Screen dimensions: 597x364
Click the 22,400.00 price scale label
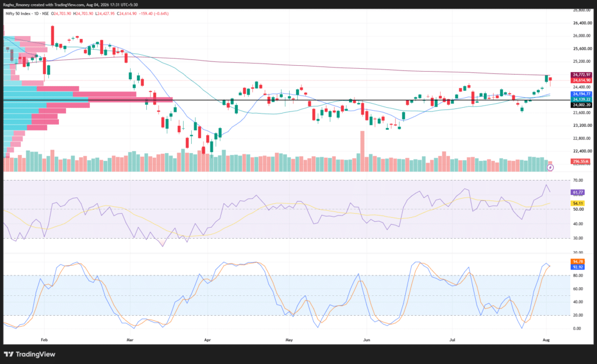point(582,151)
